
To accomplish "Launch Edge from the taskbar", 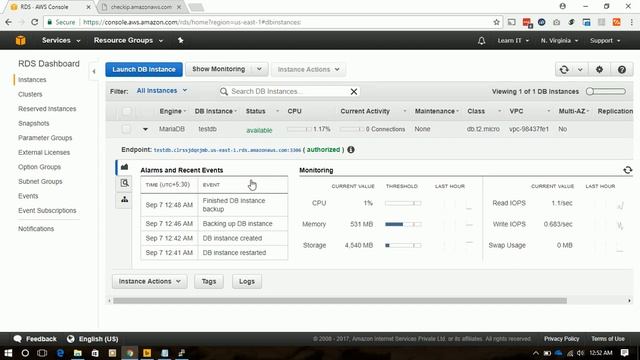I will click(x=60, y=353).
